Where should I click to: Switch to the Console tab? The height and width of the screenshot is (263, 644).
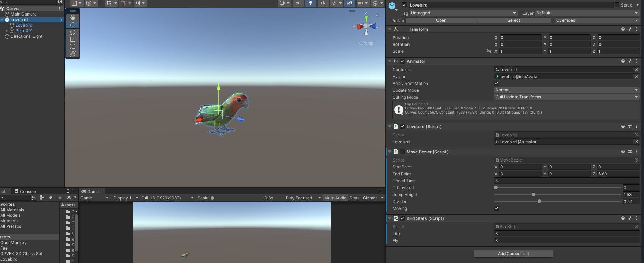25,191
